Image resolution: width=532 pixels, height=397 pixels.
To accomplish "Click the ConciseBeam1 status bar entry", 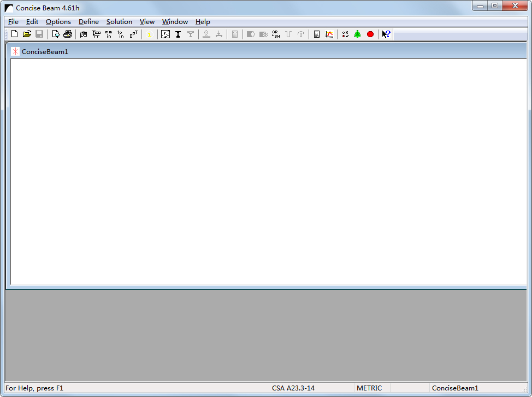I will [x=455, y=388].
